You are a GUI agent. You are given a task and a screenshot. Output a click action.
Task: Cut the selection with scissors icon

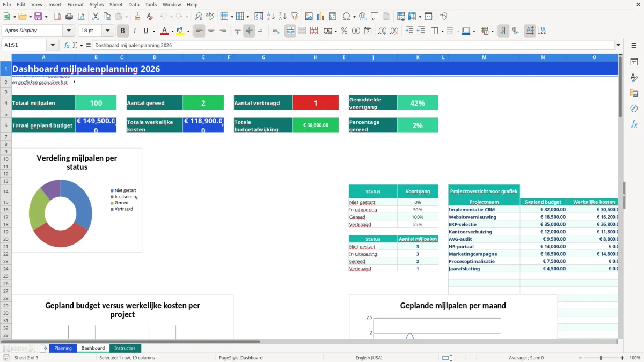point(96,17)
